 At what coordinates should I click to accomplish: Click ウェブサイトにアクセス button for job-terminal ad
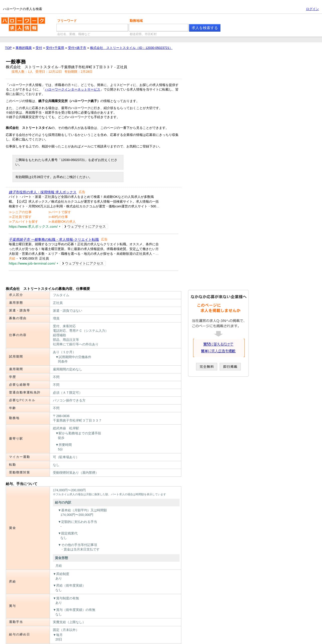[x=83, y=263]
